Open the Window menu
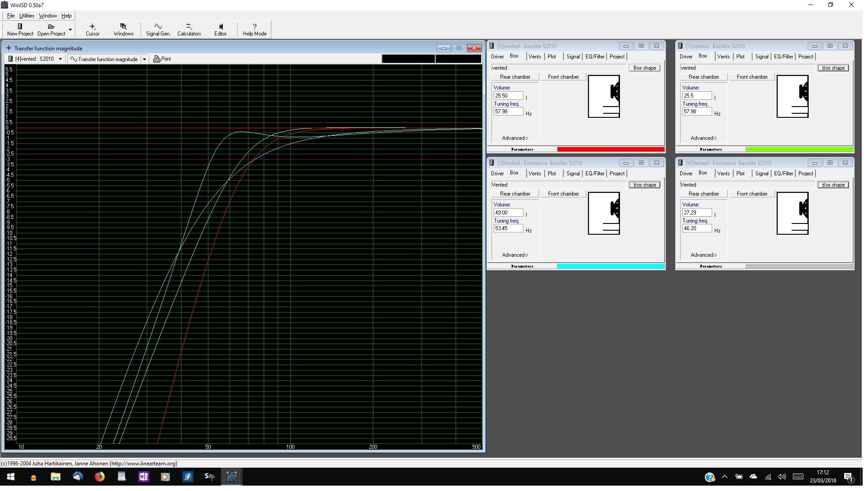 [48, 16]
